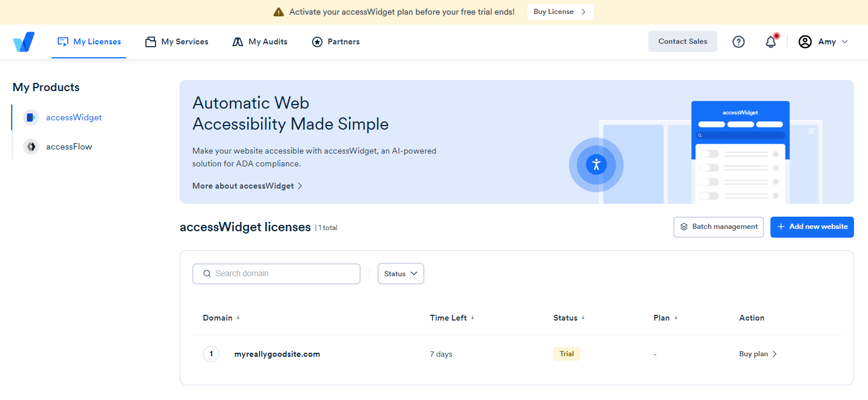Click the 1 total licenses count
The height and width of the screenshot is (400, 868).
[327, 228]
